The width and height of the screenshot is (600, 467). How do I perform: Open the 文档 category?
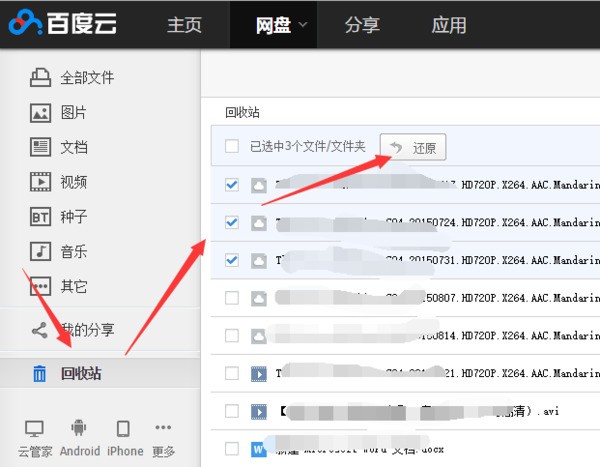pyautogui.click(x=74, y=147)
